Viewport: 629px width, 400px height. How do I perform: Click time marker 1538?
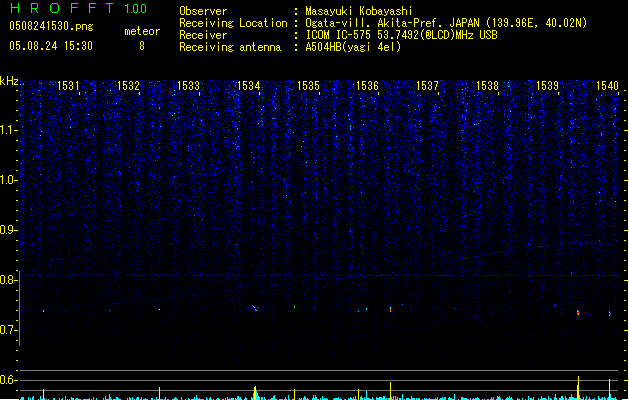(487, 85)
